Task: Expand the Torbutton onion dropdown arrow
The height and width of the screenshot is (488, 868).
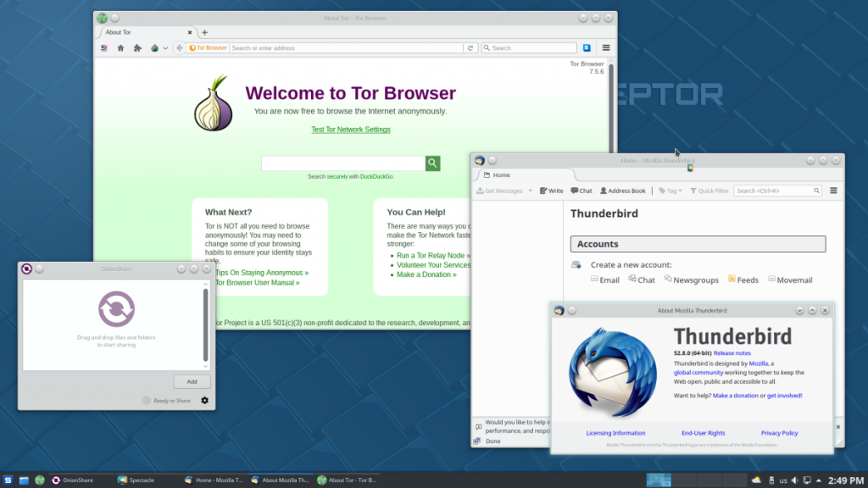Action: (x=165, y=48)
